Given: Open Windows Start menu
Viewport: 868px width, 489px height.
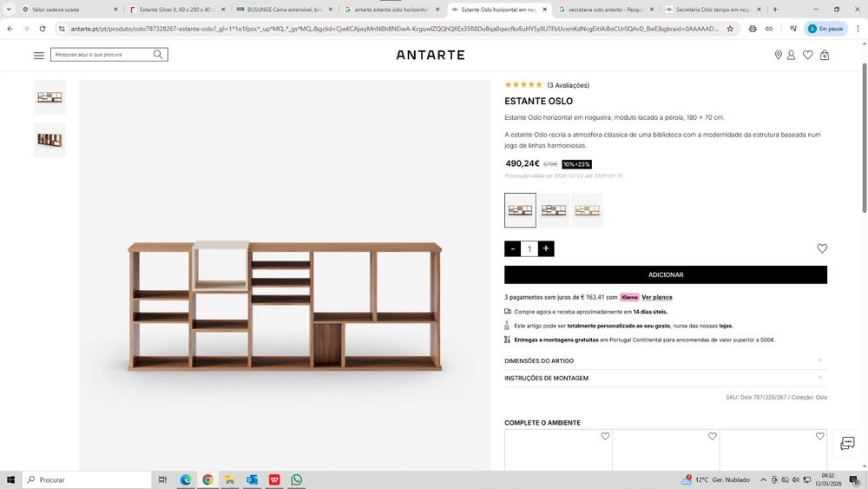Looking at the screenshot, I should tap(10, 479).
